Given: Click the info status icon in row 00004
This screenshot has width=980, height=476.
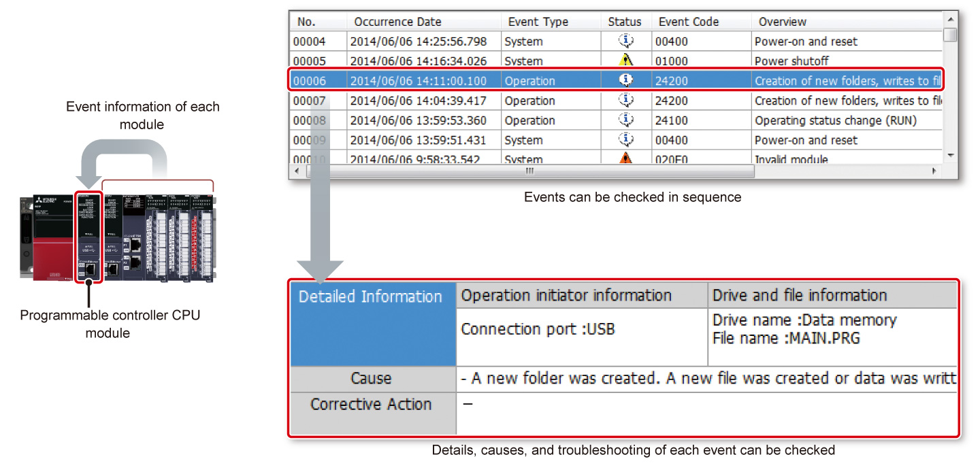Looking at the screenshot, I should tap(625, 41).
